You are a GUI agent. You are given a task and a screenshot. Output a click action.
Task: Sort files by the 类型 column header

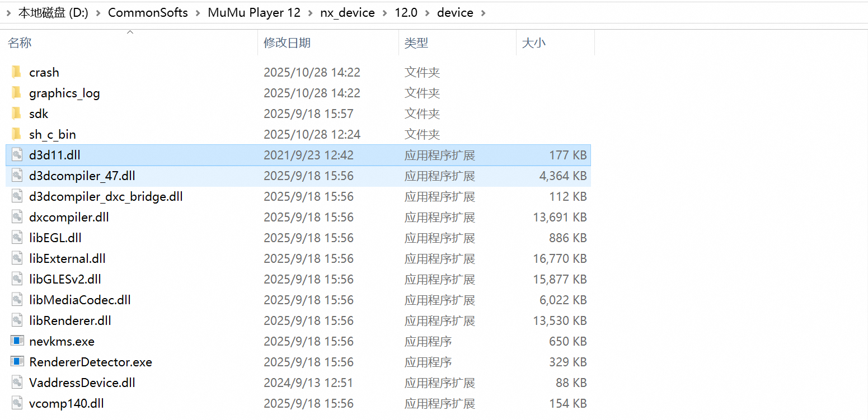416,43
